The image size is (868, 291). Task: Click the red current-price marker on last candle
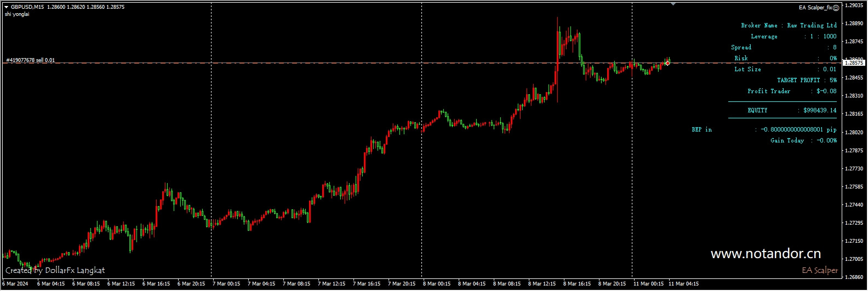point(667,63)
